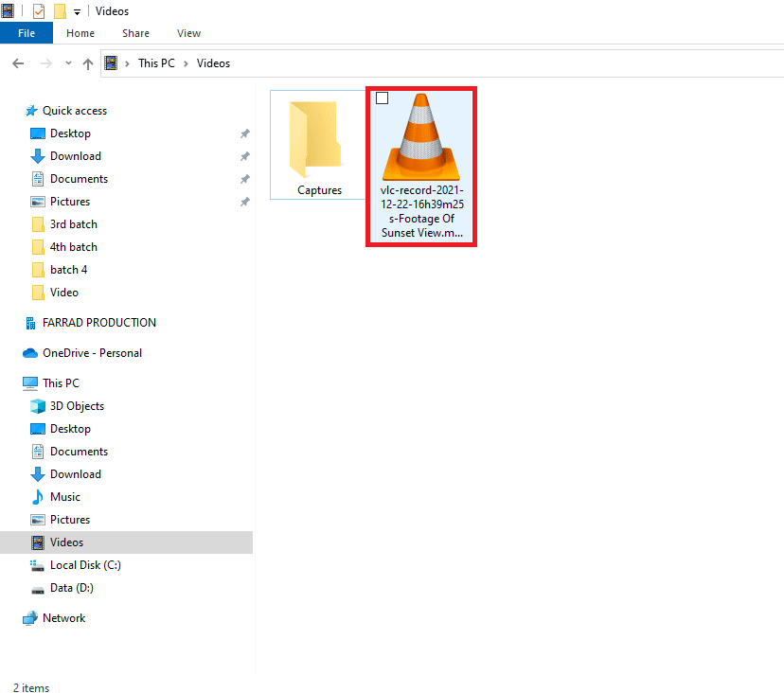Open the File ribbon tab

tap(27, 33)
